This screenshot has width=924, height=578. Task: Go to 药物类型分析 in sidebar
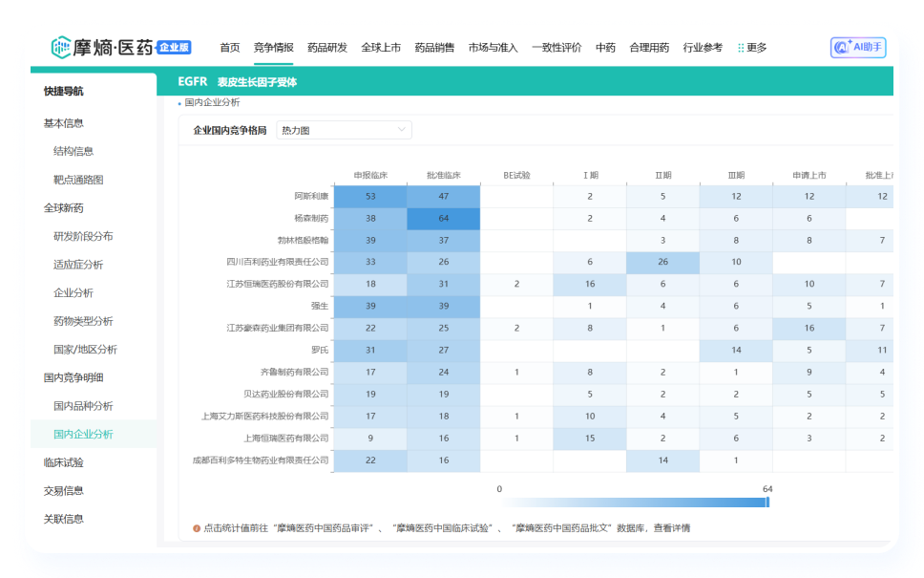click(x=83, y=321)
